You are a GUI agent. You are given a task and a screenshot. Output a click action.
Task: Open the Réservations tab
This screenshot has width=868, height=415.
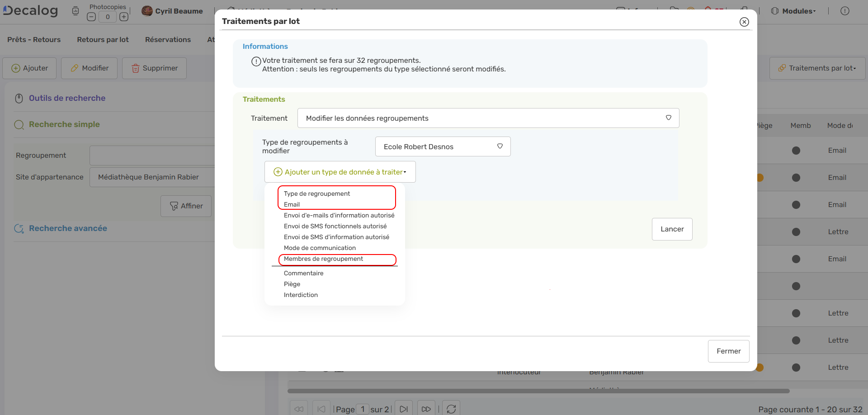pos(168,40)
